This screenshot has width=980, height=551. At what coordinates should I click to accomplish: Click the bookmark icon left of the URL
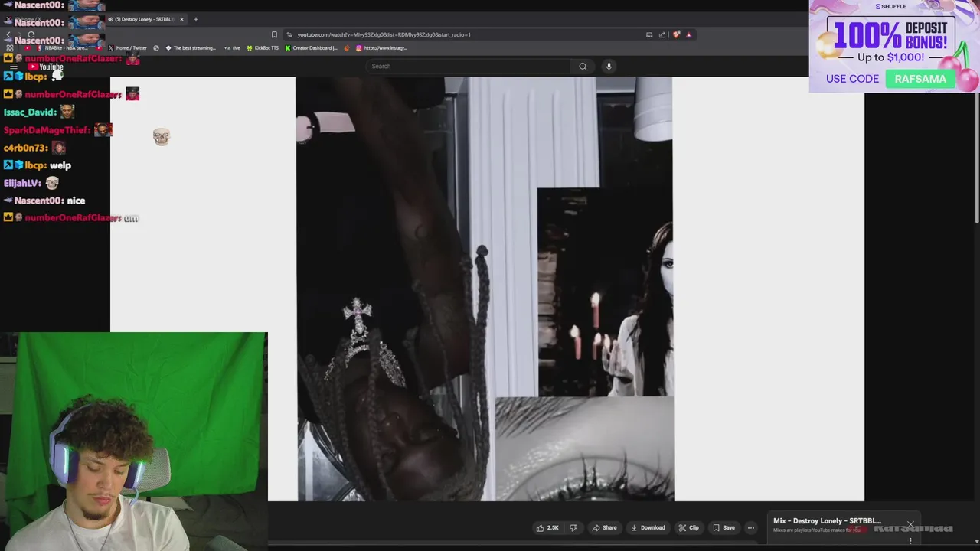coord(274,34)
